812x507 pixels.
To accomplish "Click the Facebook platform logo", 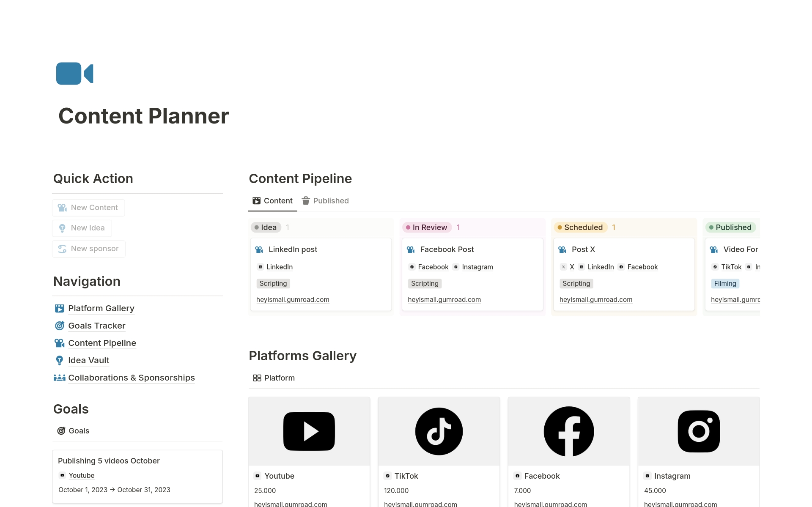I will [568, 431].
